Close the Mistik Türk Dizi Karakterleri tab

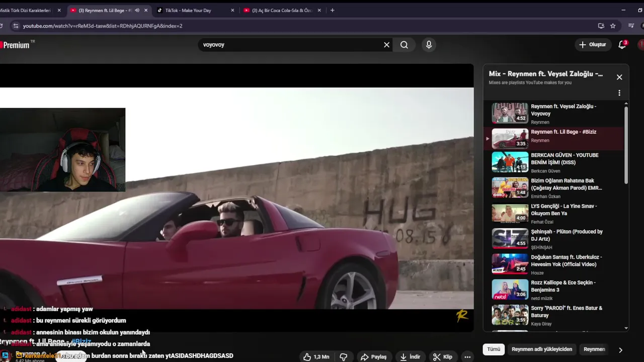(x=59, y=10)
